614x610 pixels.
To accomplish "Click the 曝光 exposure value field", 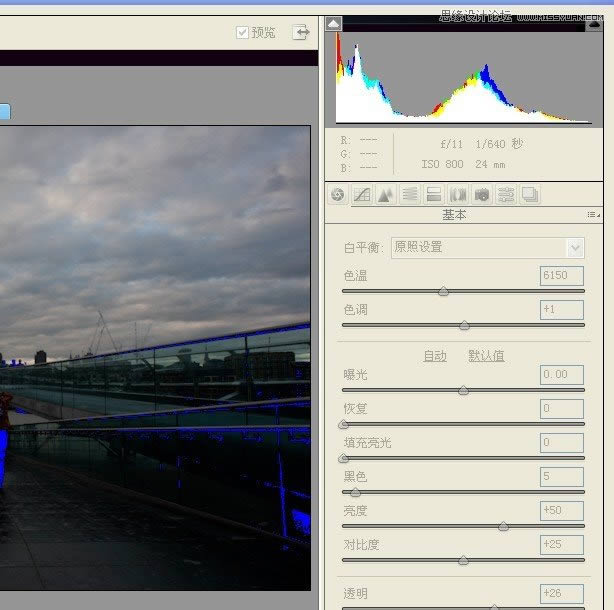I will click(x=561, y=375).
